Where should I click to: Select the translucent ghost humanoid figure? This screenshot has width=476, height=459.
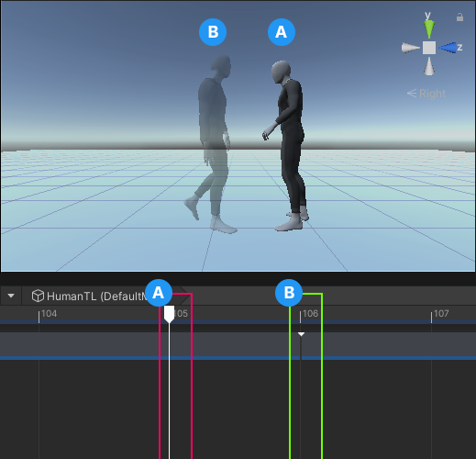[212, 144]
